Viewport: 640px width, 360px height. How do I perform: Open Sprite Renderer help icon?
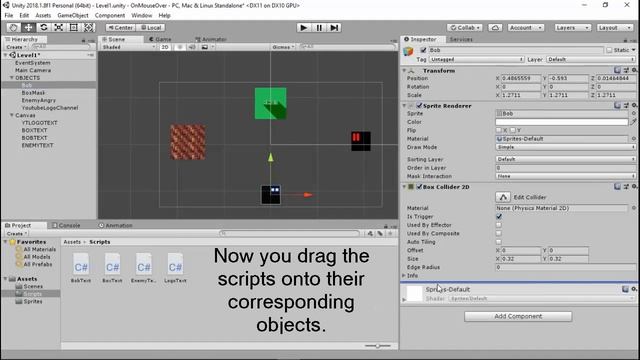(617, 105)
